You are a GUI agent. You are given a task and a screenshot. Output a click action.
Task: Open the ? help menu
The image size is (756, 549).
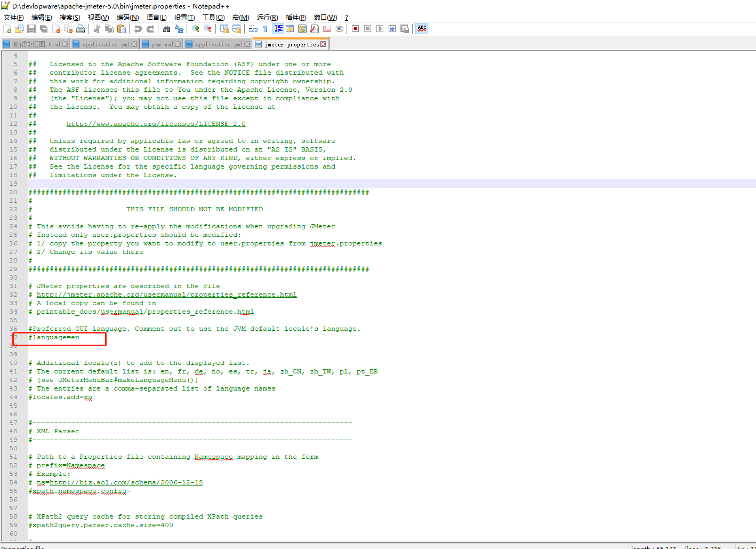[x=347, y=18]
